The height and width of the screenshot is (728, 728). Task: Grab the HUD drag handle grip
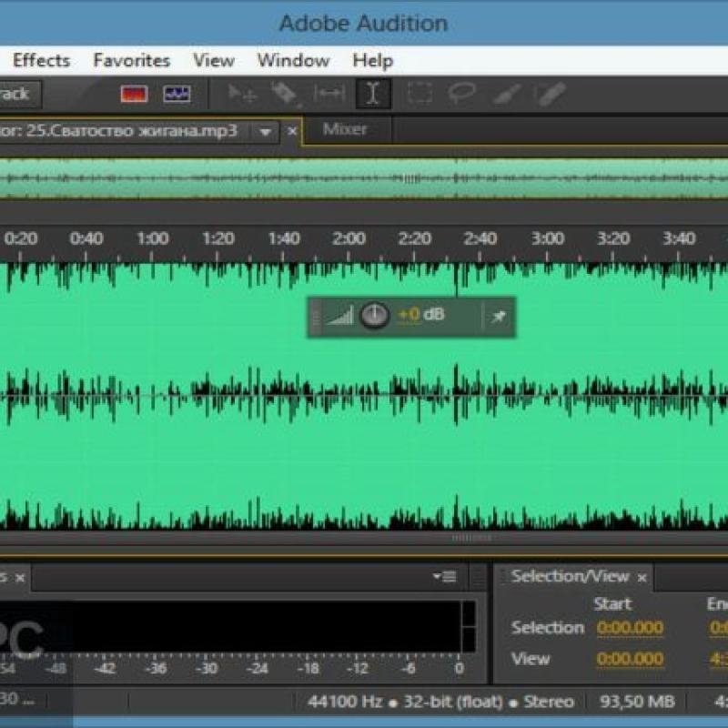tap(316, 318)
